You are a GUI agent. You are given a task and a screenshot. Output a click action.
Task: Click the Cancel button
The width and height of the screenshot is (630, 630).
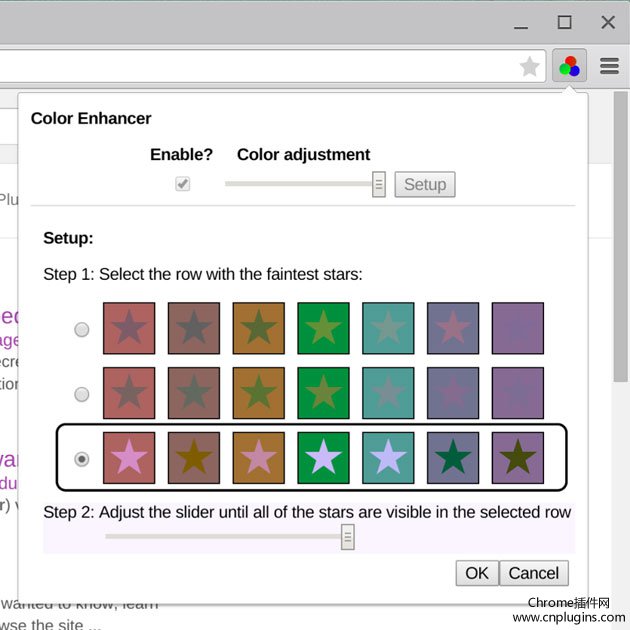click(x=534, y=573)
